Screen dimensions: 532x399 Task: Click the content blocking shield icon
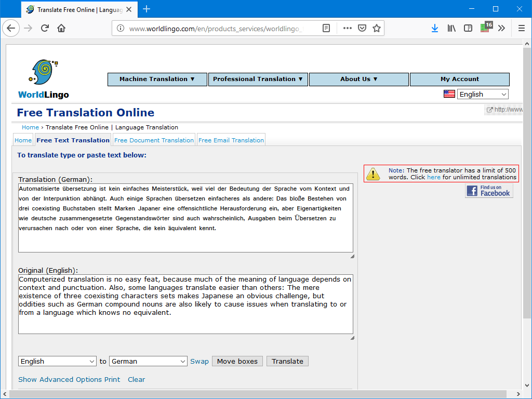click(362, 28)
